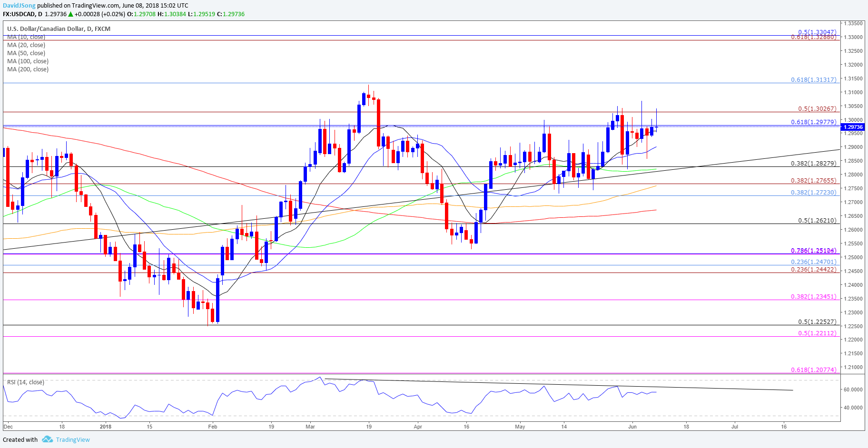
Task: Select the U.S. Dollar/Canadian Dollar chart title
Action: 59,29
